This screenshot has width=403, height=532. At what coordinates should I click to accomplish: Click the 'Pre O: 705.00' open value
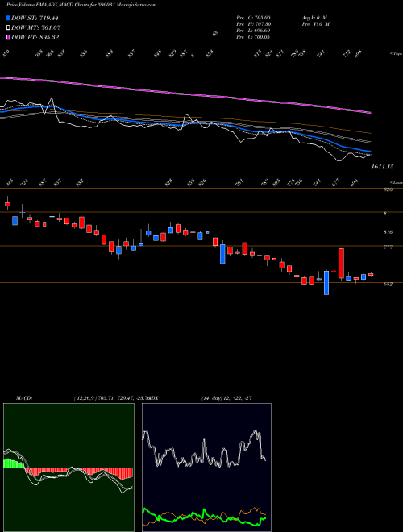(253, 17)
